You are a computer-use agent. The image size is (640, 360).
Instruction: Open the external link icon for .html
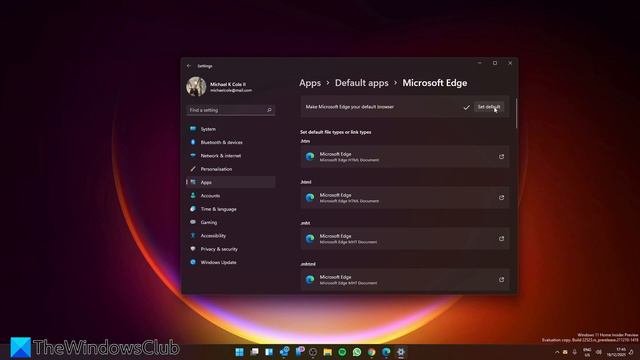[x=501, y=198]
